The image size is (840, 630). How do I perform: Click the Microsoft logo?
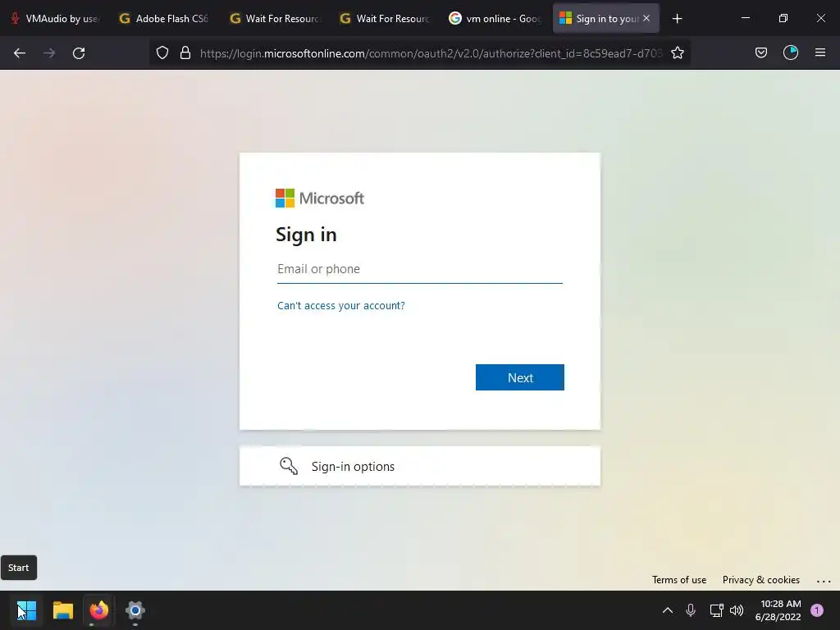click(320, 199)
